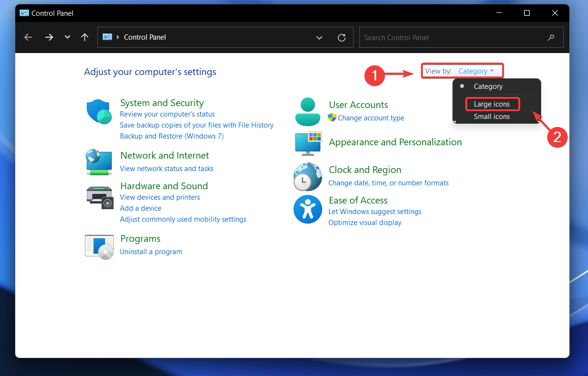Image resolution: width=588 pixels, height=376 pixels.
Task: Select the Category radio bullet in the menu
Action: click(x=462, y=86)
